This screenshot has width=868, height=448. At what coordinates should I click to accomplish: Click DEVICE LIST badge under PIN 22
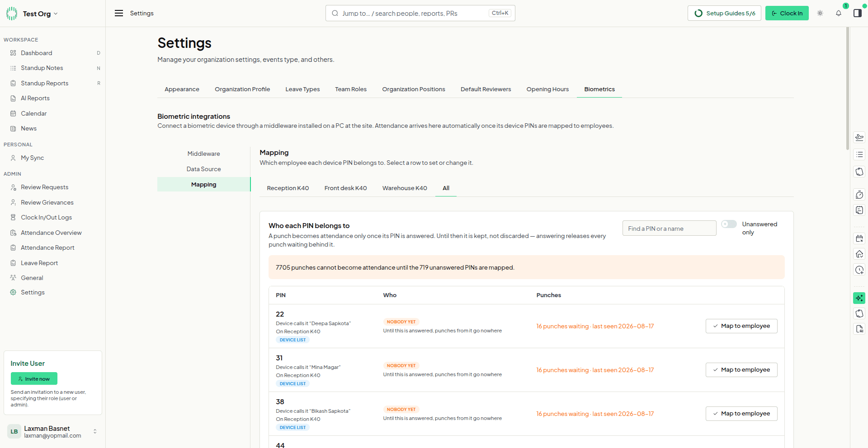pyautogui.click(x=292, y=340)
